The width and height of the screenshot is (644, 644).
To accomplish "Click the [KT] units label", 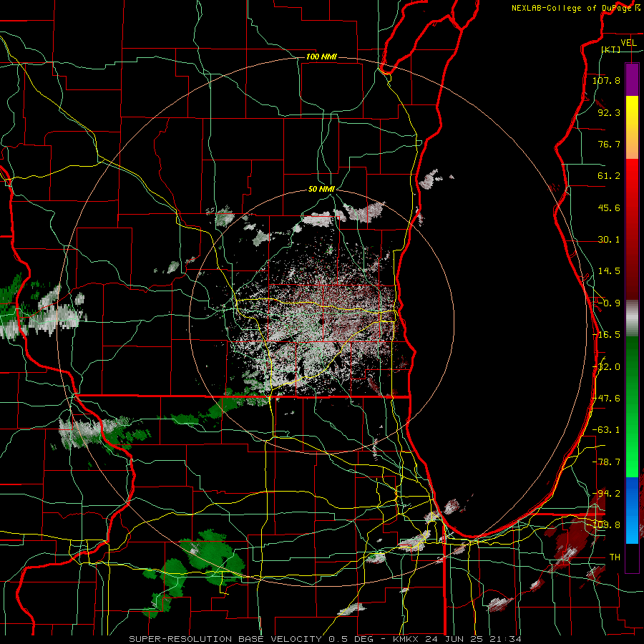I will 611,49.
